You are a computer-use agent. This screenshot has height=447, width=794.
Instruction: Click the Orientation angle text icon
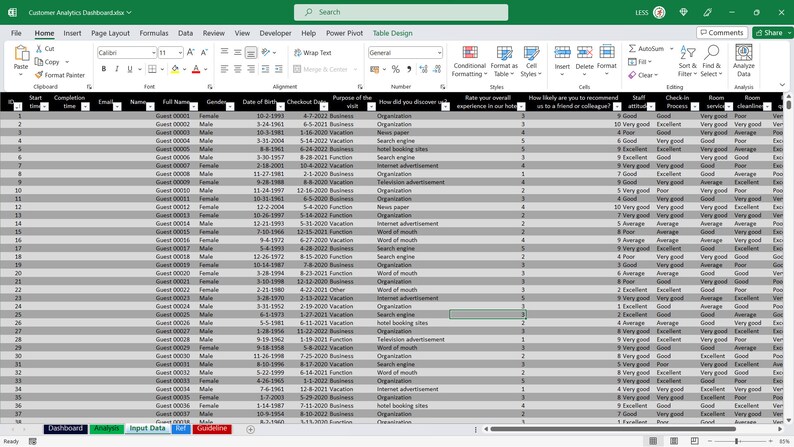(x=265, y=52)
